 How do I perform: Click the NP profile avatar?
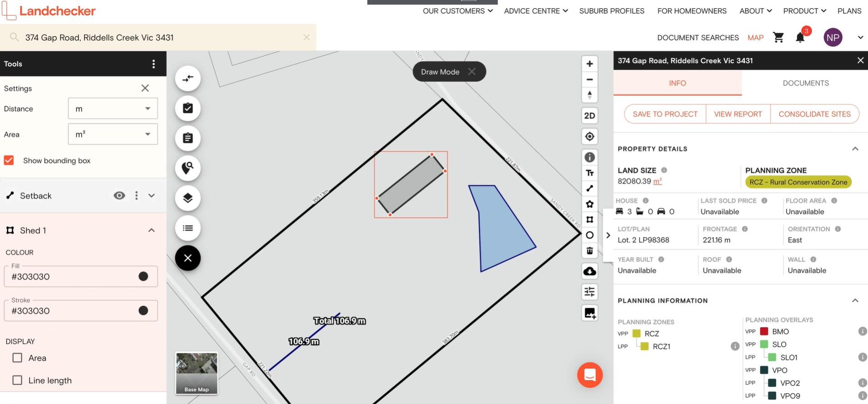833,37
